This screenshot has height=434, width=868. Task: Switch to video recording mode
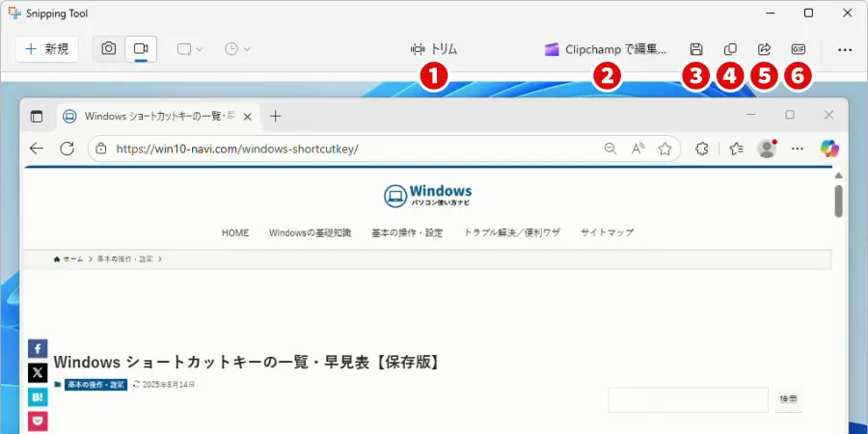(141, 49)
